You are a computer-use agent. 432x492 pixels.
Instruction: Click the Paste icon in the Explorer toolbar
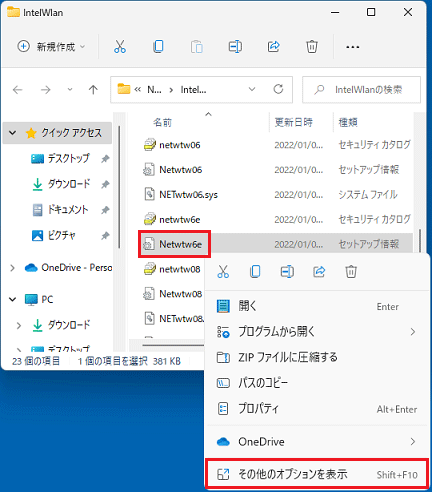pos(197,46)
